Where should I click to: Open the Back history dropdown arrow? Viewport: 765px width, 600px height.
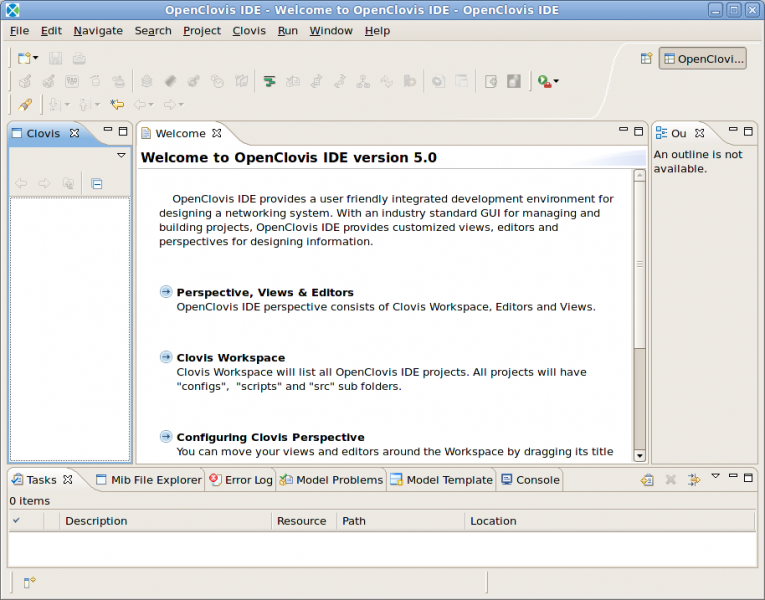151,104
